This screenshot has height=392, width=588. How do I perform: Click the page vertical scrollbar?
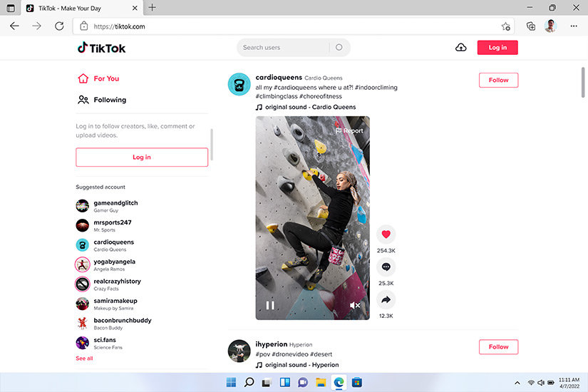[x=583, y=82]
